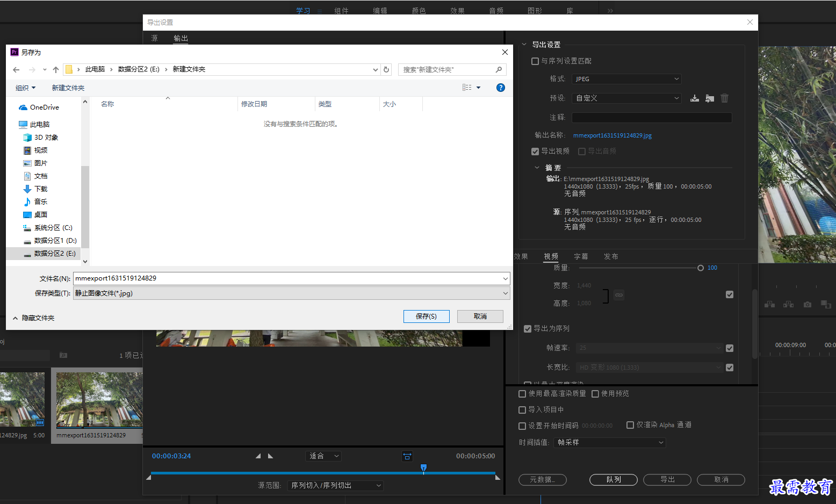Image resolution: width=836 pixels, height=504 pixels.
Task: Set out point marker in export preview
Action: (271, 456)
